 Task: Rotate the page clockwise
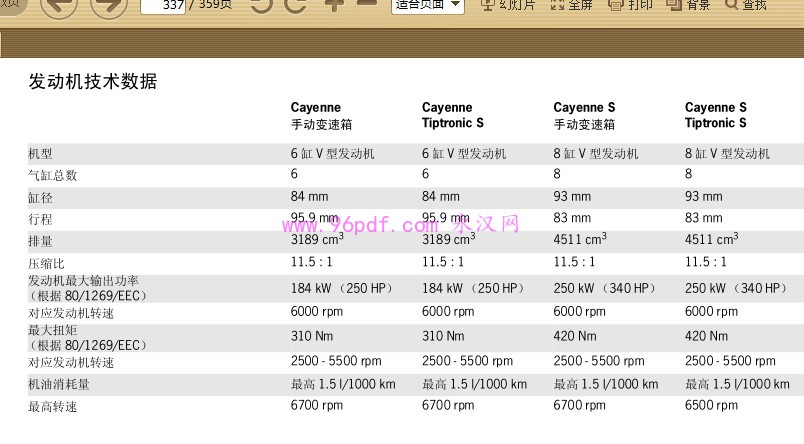295,5
